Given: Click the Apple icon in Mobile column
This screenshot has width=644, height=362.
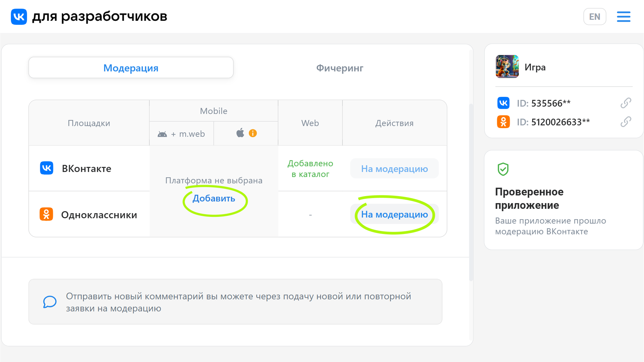Looking at the screenshot, I should click(240, 133).
